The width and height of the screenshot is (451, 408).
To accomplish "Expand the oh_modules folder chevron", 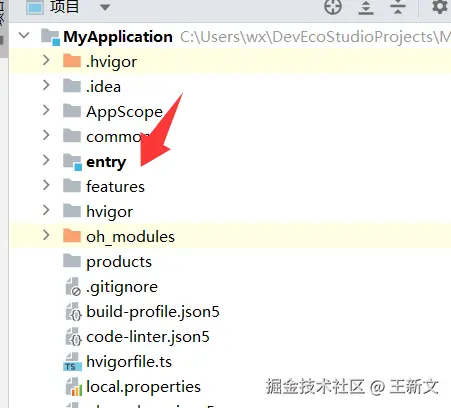I will (x=46, y=236).
